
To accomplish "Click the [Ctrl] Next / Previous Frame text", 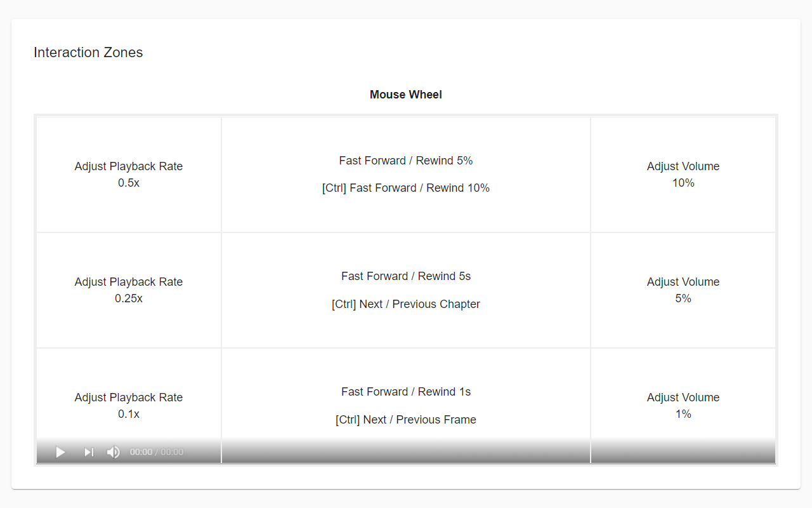I will point(406,420).
